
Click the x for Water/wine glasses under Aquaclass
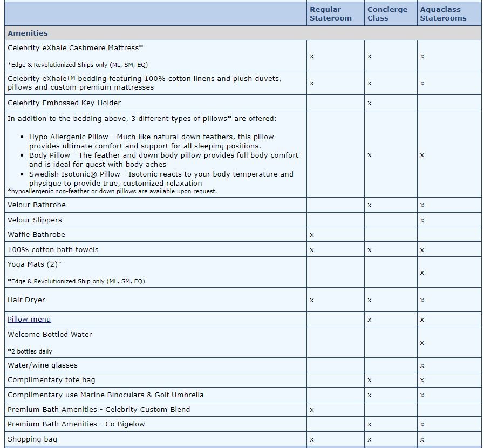tap(422, 365)
